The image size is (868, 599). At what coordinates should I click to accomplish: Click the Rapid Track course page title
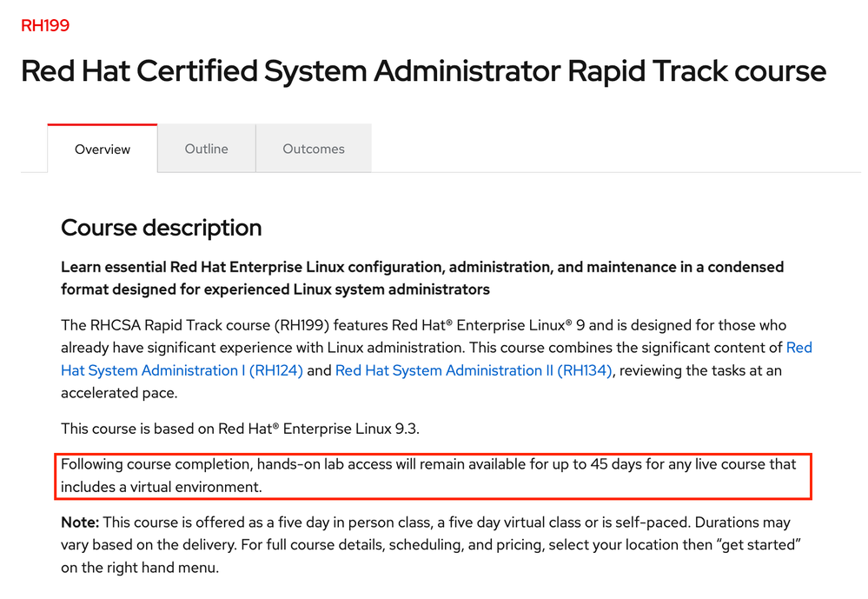tap(423, 70)
